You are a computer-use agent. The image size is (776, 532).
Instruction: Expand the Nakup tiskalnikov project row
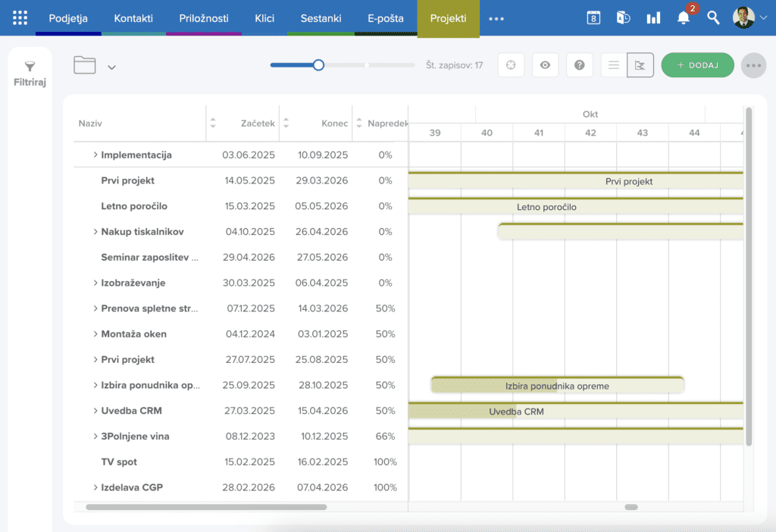[x=95, y=232]
